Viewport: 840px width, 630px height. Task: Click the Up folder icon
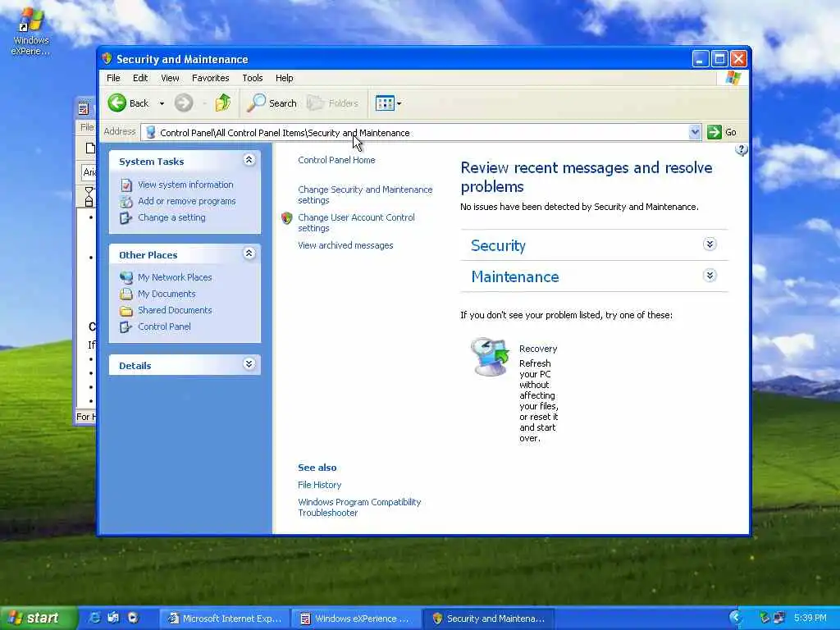(223, 103)
